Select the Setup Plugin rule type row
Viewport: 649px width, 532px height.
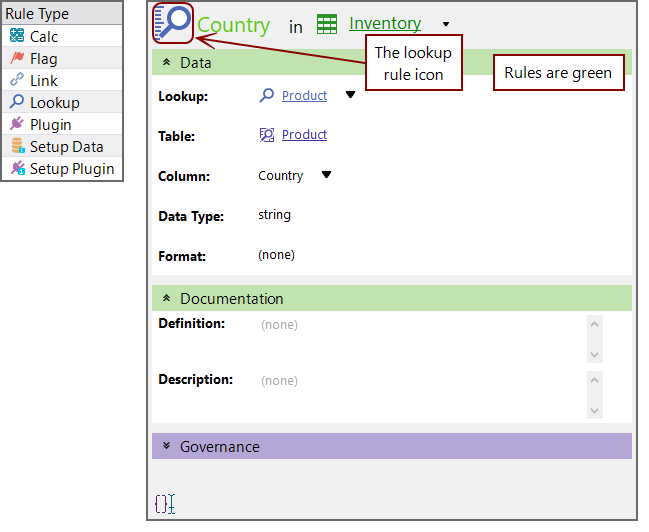[62, 168]
